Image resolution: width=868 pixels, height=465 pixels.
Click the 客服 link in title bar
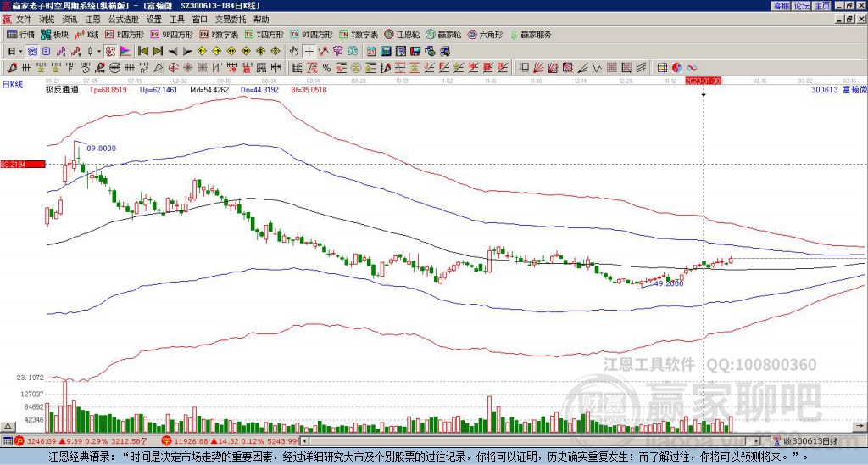point(782,6)
